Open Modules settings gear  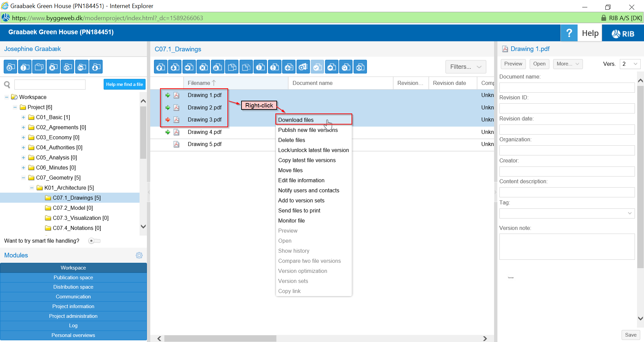pyautogui.click(x=139, y=255)
